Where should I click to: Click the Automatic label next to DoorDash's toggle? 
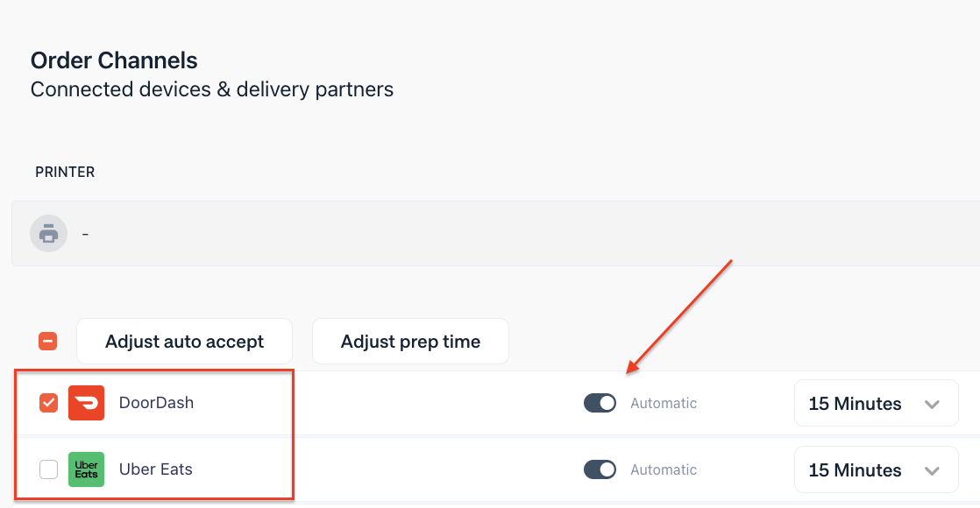[x=664, y=403]
